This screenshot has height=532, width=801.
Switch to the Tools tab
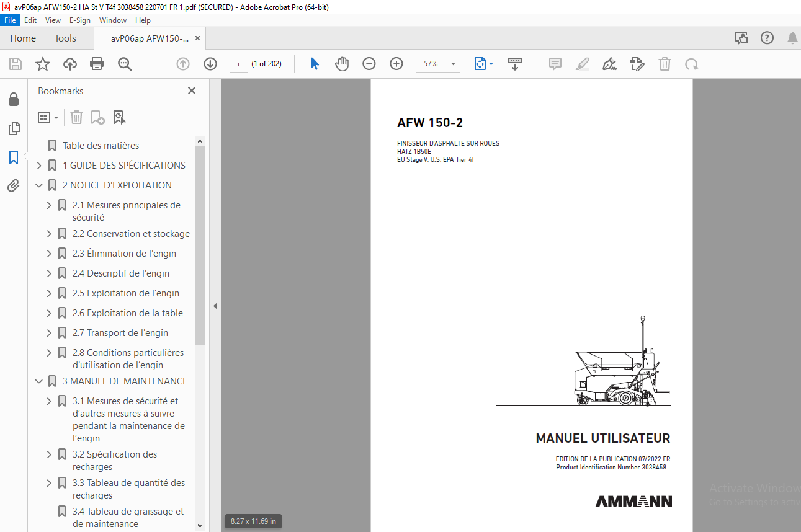(x=65, y=38)
